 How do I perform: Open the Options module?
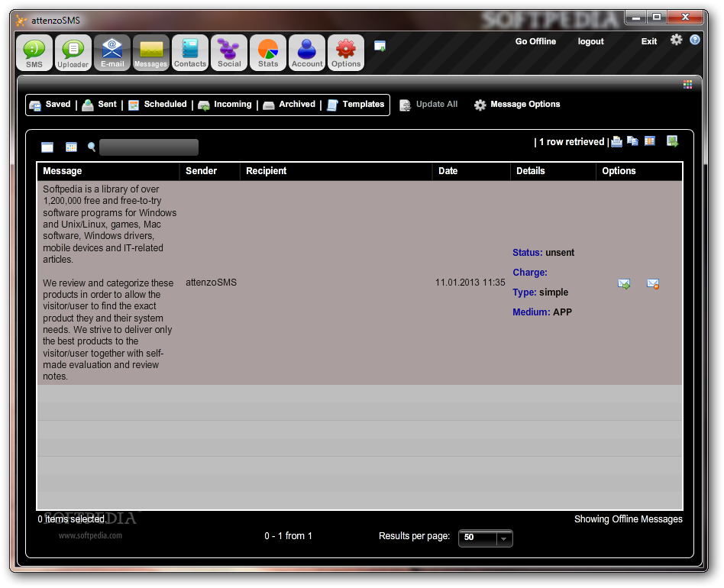tap(346, 53)
